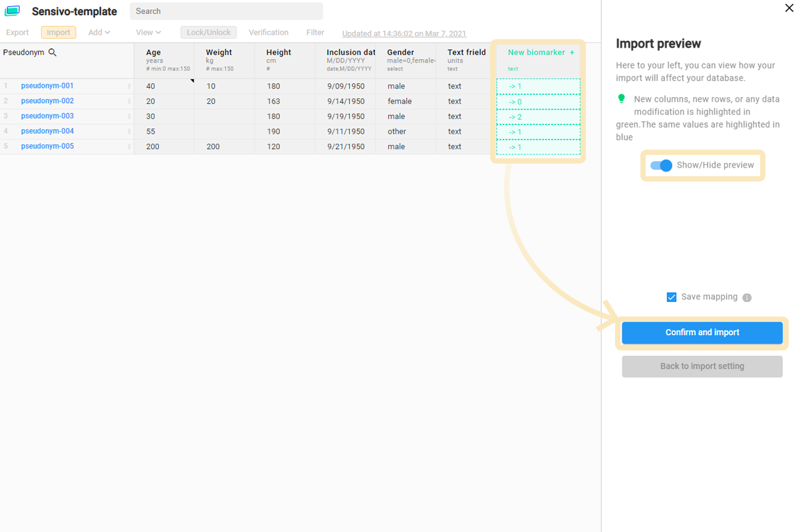This screenshot has width=798, height=532.
Task: Click Weight cell 200 for pseudonym-005
Action: click(x=225, y=147)
